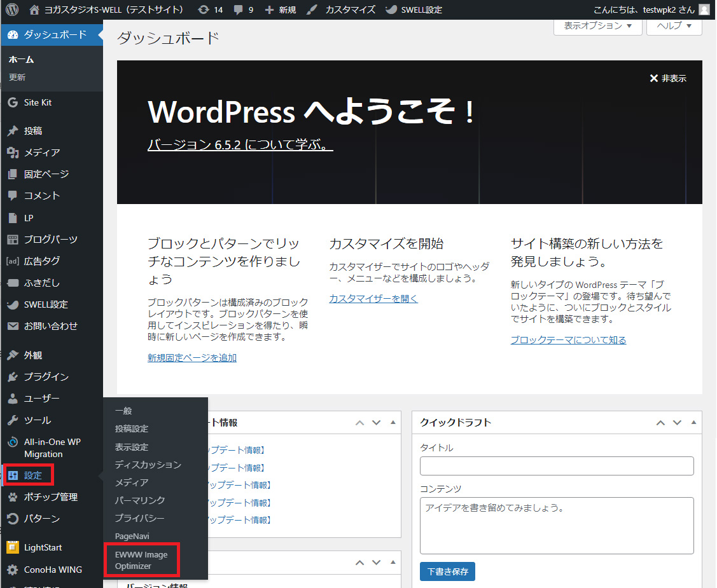Image resolution: width=717 pixels, height=588 pixels.
Task: Dismiss welcome panel with 非表示
Action: (x=668, y=79)
